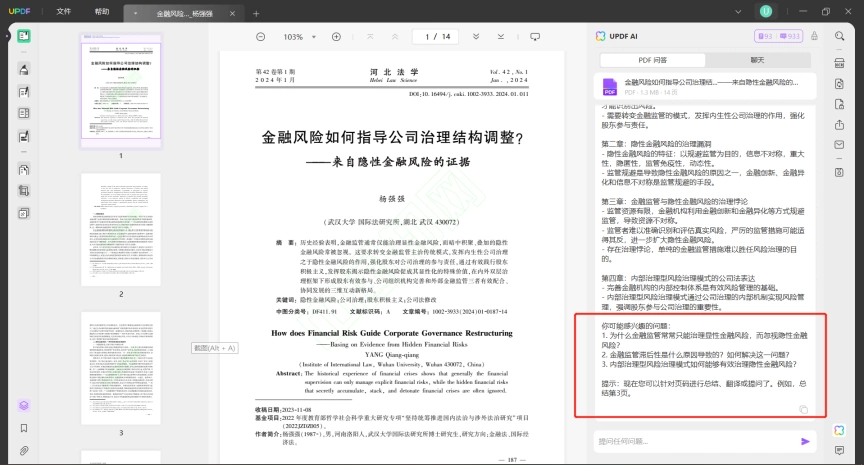The image size is (864, 465).
Task: Open the Comment highlighter tool
Action: click(x=24, y=70)
